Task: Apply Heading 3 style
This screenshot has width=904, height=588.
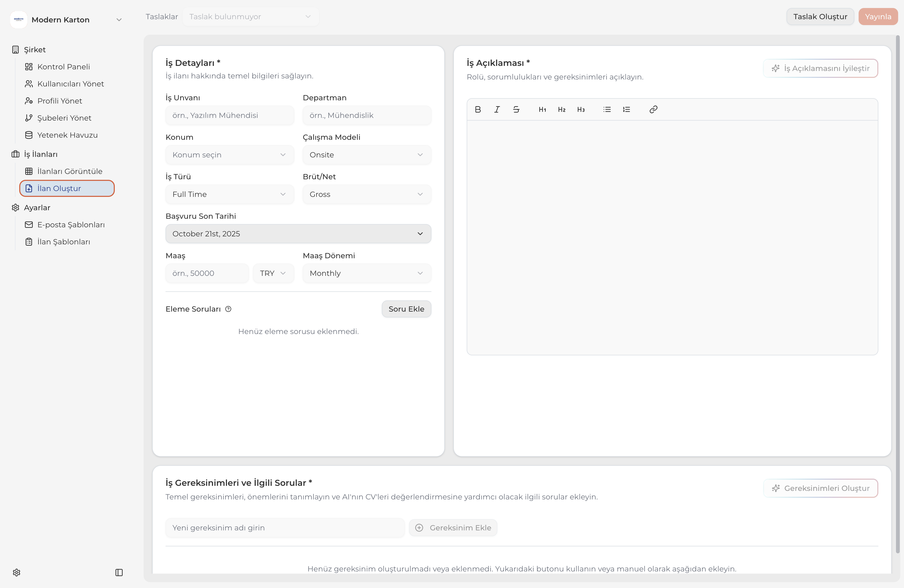Action: [x=581, y=109]
